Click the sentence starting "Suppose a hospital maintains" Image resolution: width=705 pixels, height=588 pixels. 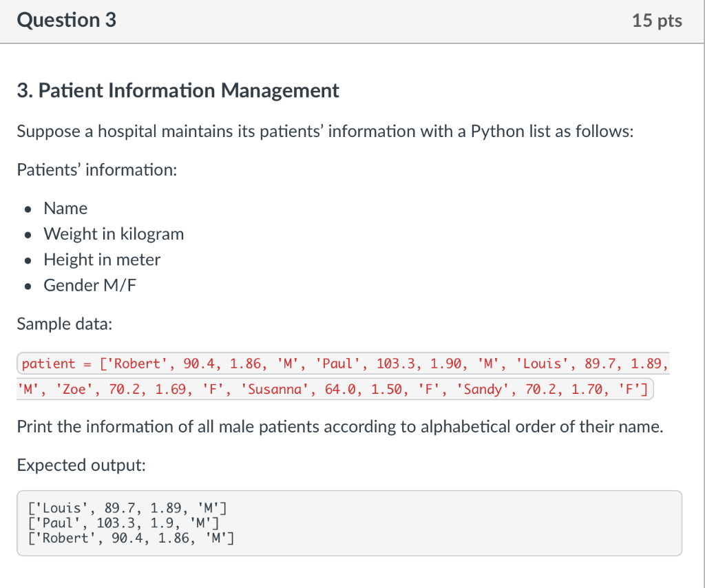pos(324,132)
